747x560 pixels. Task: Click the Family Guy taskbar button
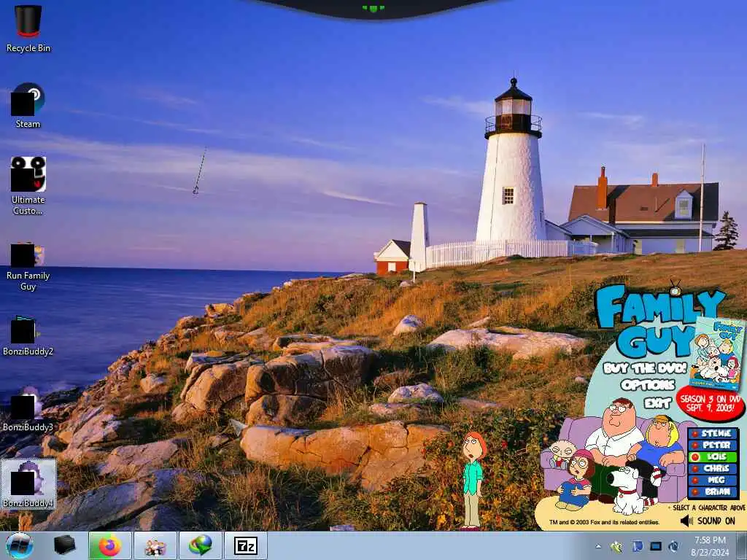click(x=155, y=545)
